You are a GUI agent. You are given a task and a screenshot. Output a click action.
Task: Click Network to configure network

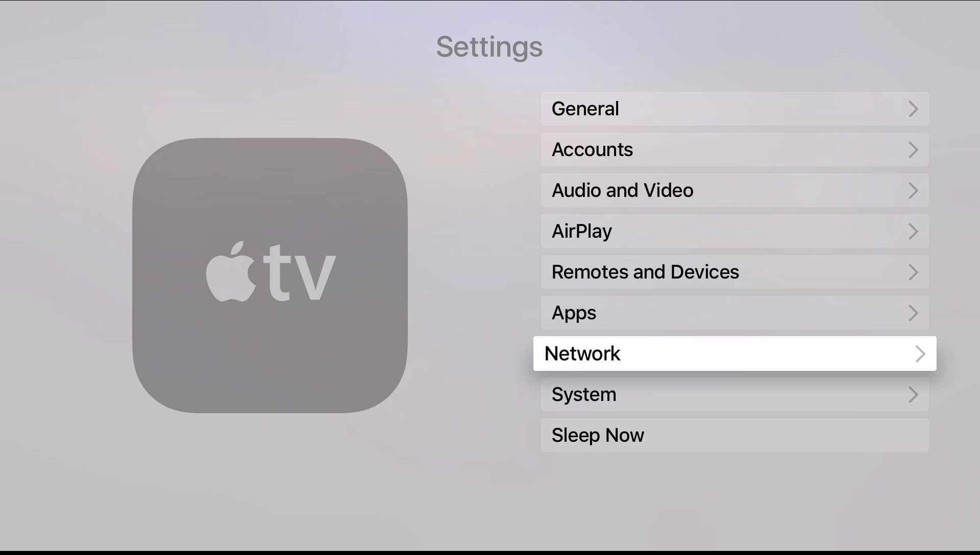click(x=734, y=353)
